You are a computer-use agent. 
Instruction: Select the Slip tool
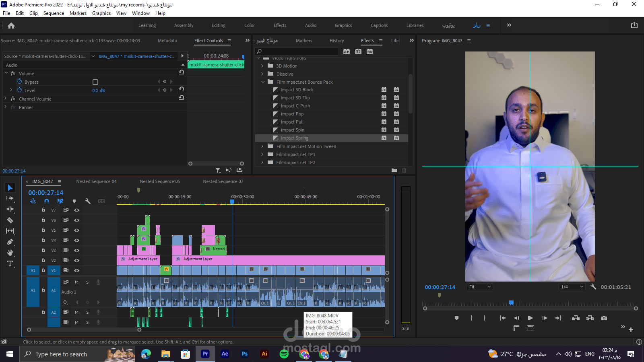pos(10,231)
